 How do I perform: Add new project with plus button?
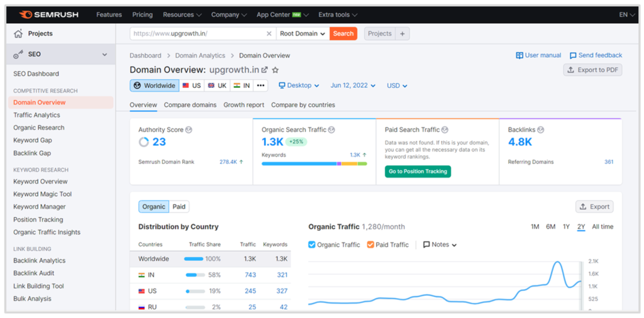coord(402,34)
